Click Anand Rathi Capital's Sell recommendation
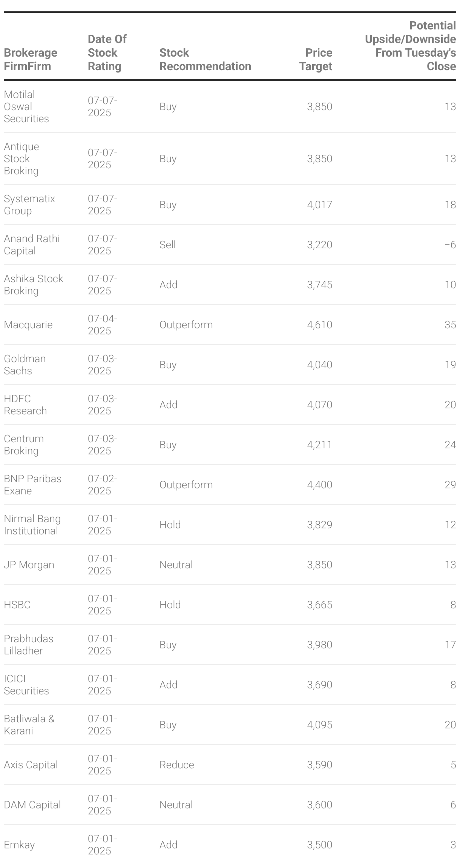Viewport: 460px width, 868px height. (x=167, y=245)
